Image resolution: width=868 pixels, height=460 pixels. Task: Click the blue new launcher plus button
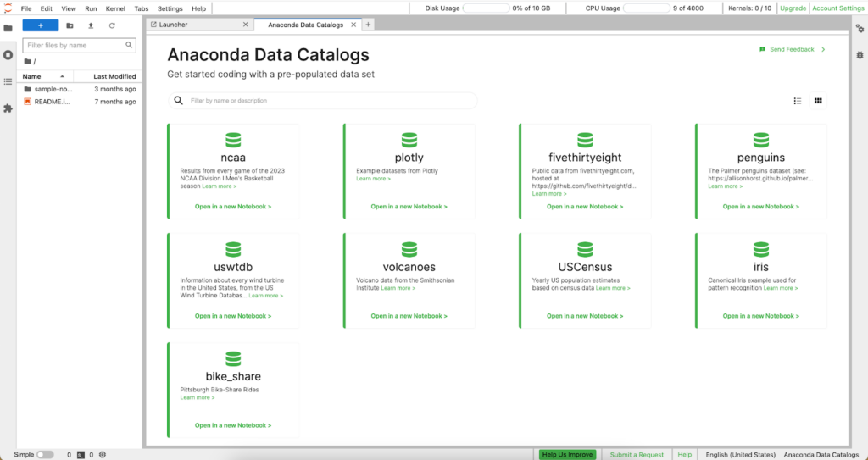click(41, 25)
